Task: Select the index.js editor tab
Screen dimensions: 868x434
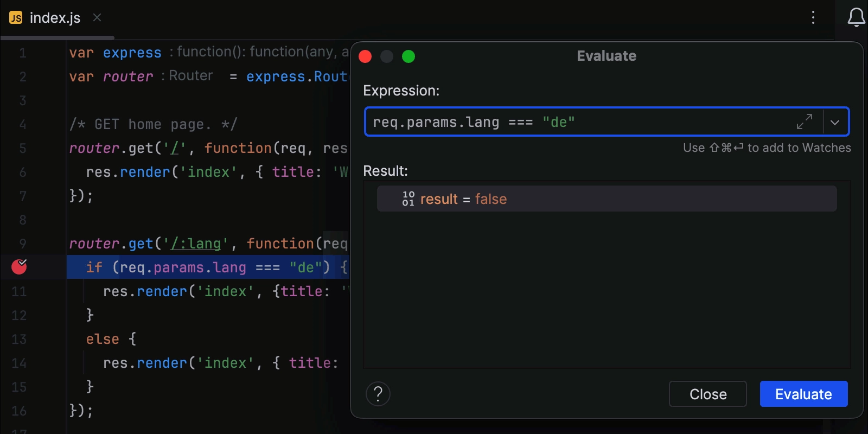Action: [x=56, y=18]
